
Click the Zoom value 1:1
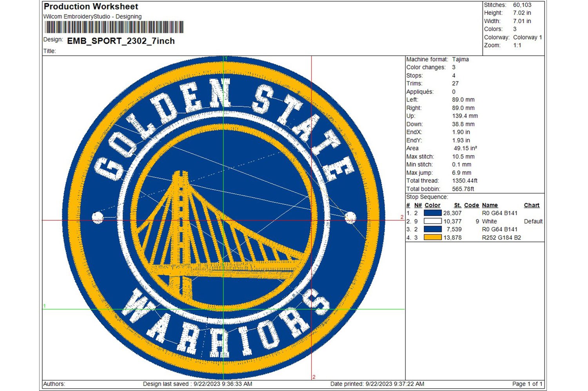517,45
